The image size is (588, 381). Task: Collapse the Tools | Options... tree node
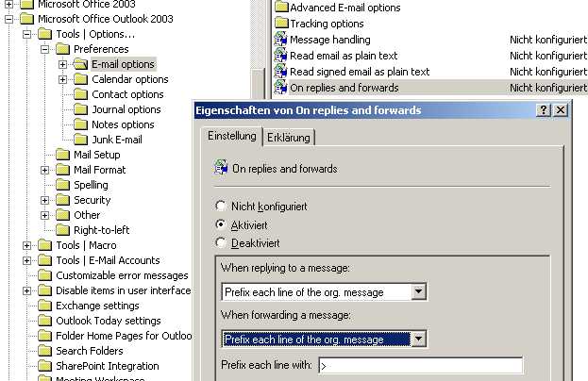26,34
